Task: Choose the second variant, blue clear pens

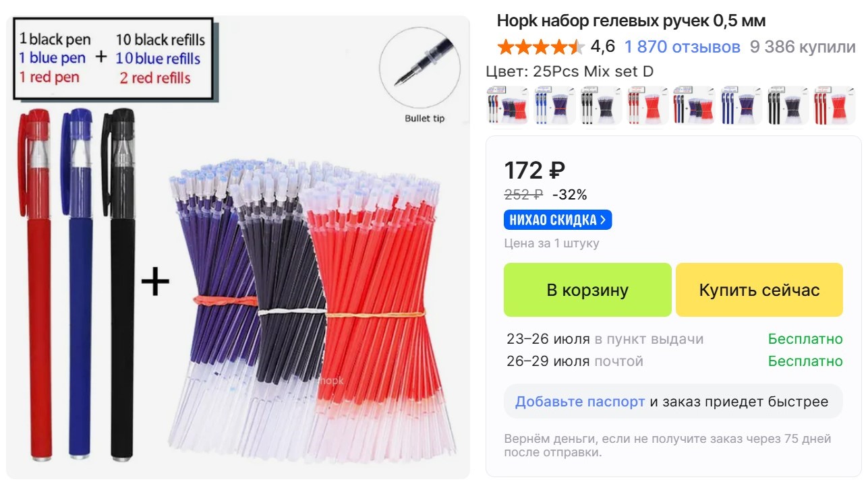Action: 554,105
